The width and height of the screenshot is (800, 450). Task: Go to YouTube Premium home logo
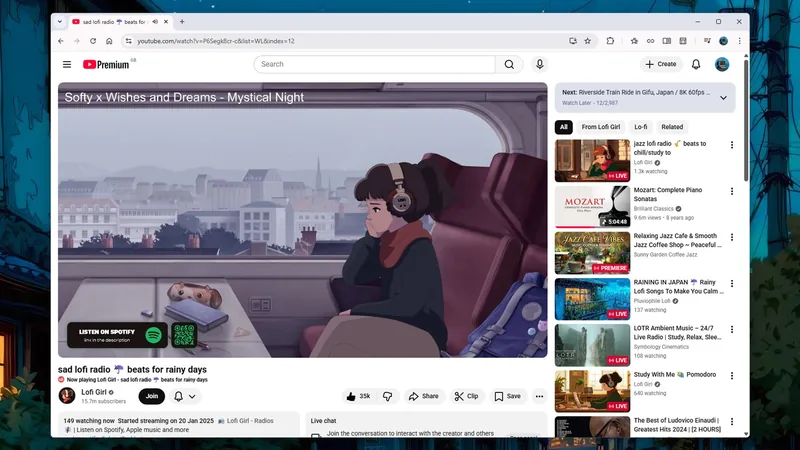point(108,64)
